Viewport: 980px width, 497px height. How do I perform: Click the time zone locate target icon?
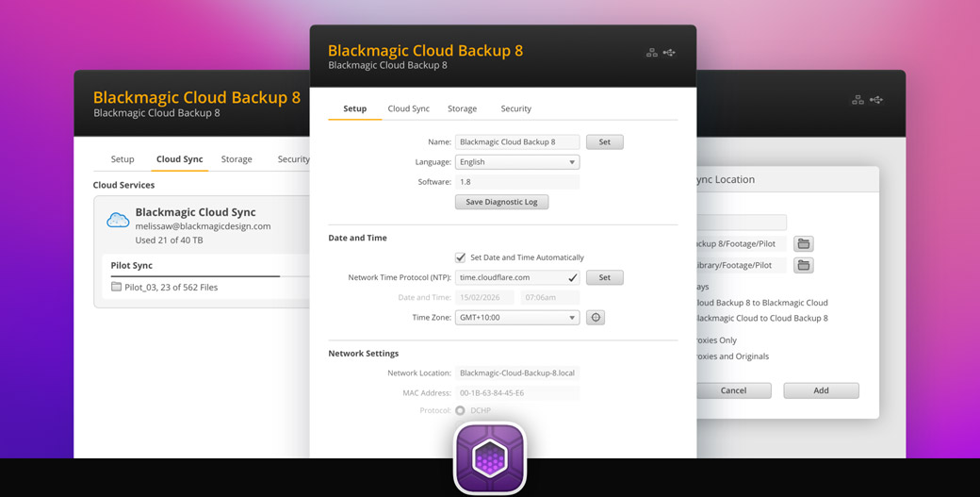pyautogui.click(x=596, y=318)
